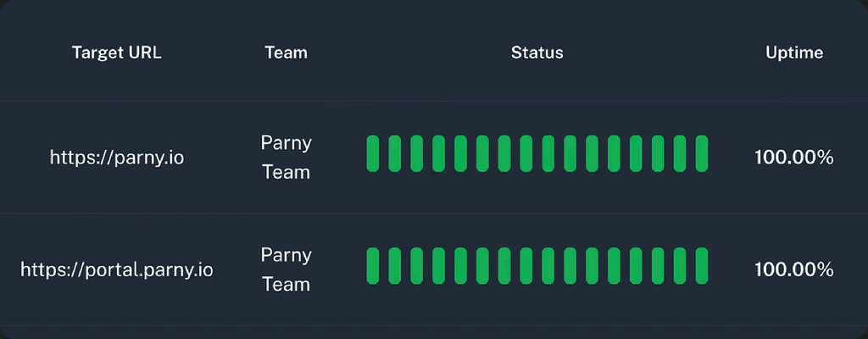
Task: Click 100.00% uptime for portal.parny.io
Action: point(794,270)
